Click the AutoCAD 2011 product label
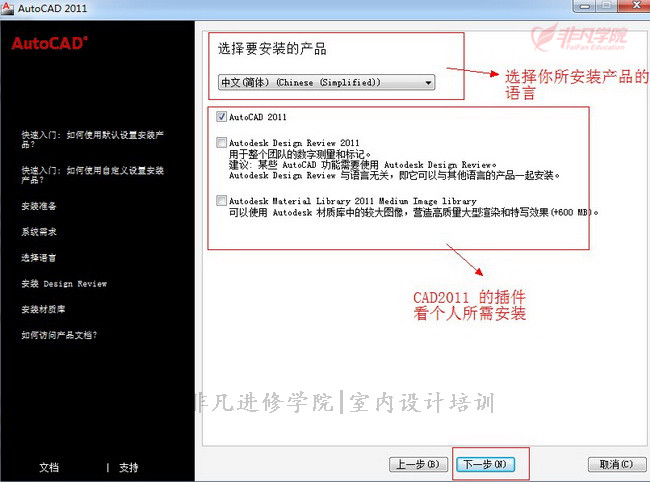The image size is (650, 482). 258,117
